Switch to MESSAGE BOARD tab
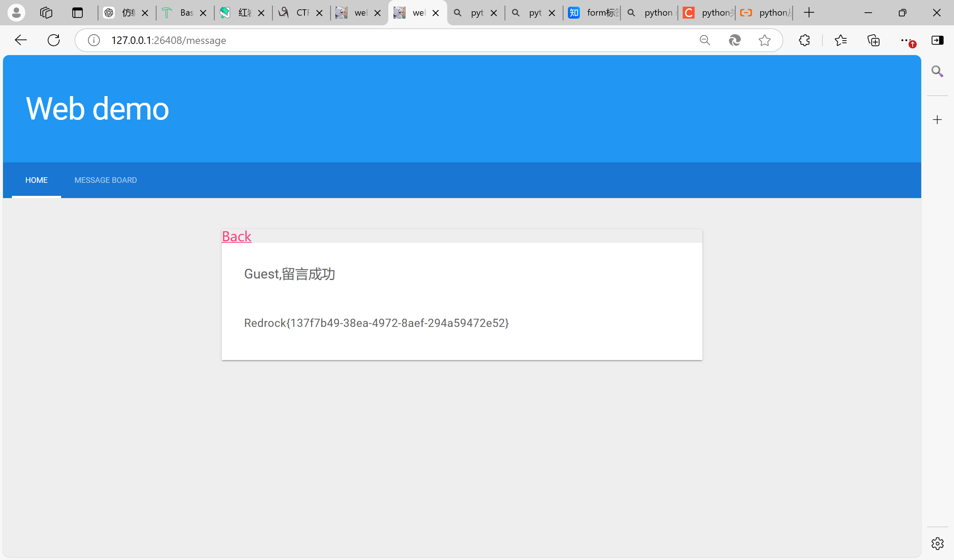This screenshot has width=954, height=560. tap(105, 180)
